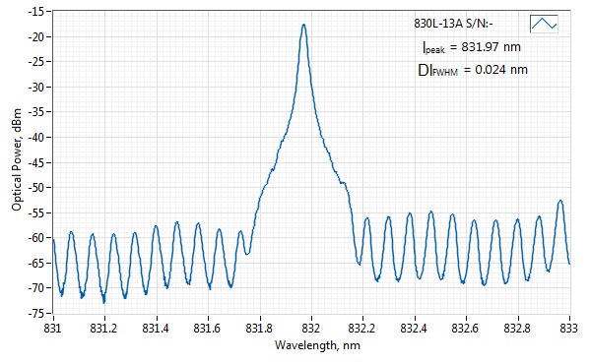Viewport: 590px width, 364px height.
Task: Click the FWHM value '0.024 nm'
Action: [501, 70]
